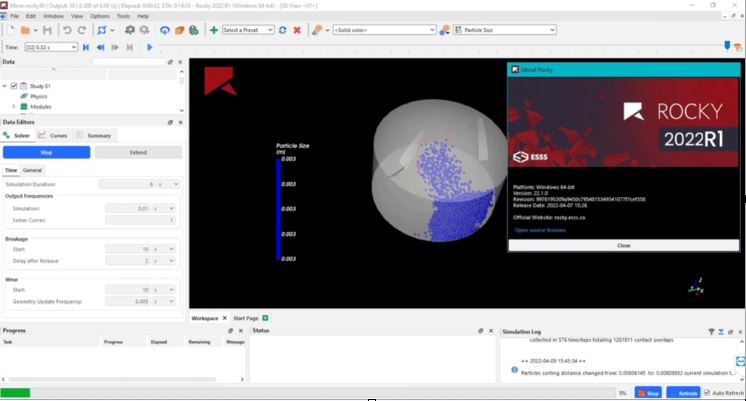Switch to the Curves tab
The image size is (746, 401).
[x=54, y=135]
